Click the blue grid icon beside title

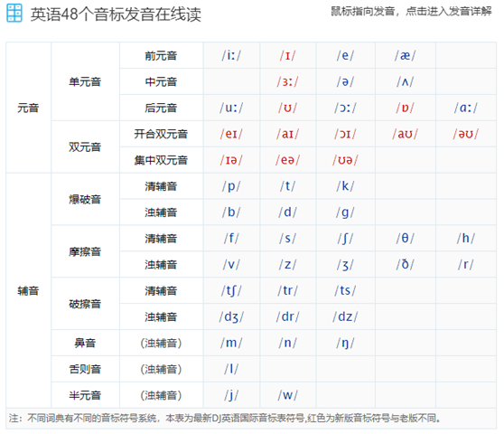pos(14,13)
